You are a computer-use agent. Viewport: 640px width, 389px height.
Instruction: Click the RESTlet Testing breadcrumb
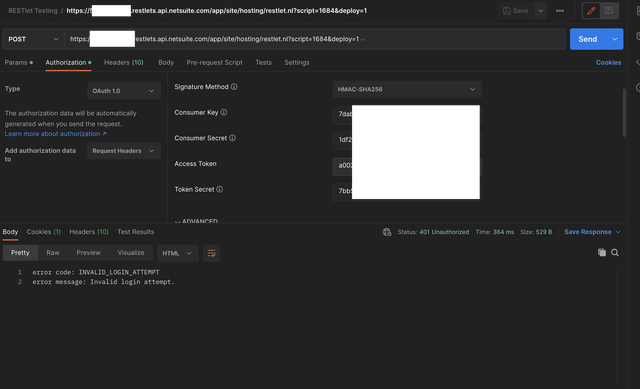click(33, 11)
